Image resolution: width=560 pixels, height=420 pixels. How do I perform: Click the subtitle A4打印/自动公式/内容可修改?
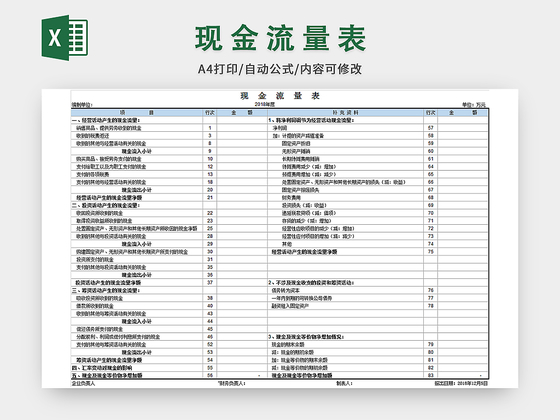point(280,69)
